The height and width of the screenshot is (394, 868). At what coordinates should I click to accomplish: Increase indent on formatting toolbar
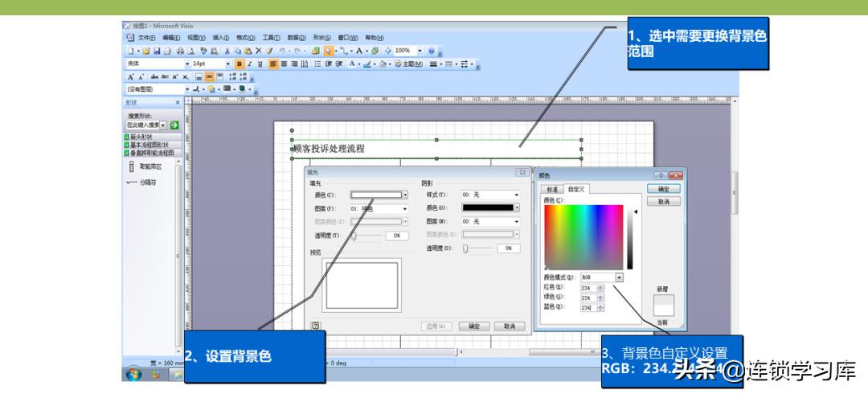click(339, 64)
